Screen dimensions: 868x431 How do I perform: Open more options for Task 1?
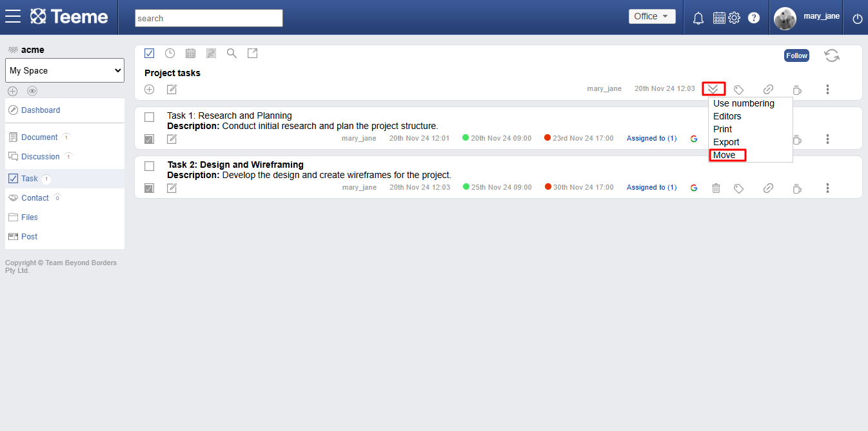coord(827,139)
